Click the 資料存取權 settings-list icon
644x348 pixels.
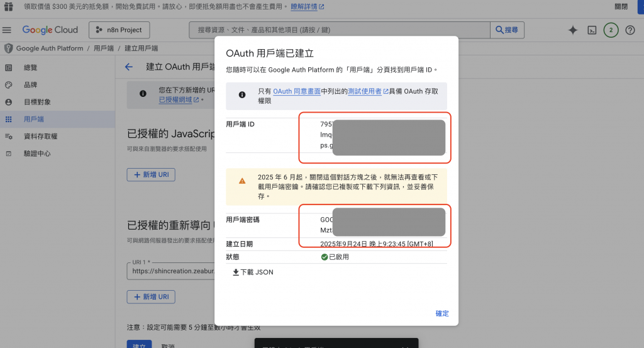tap(9, 137)
